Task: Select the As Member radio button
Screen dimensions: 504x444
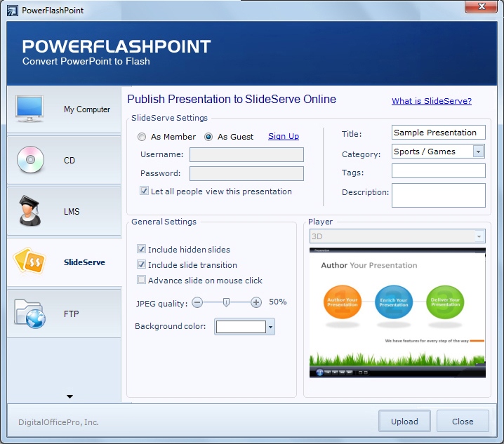Action: click(142, 137)
